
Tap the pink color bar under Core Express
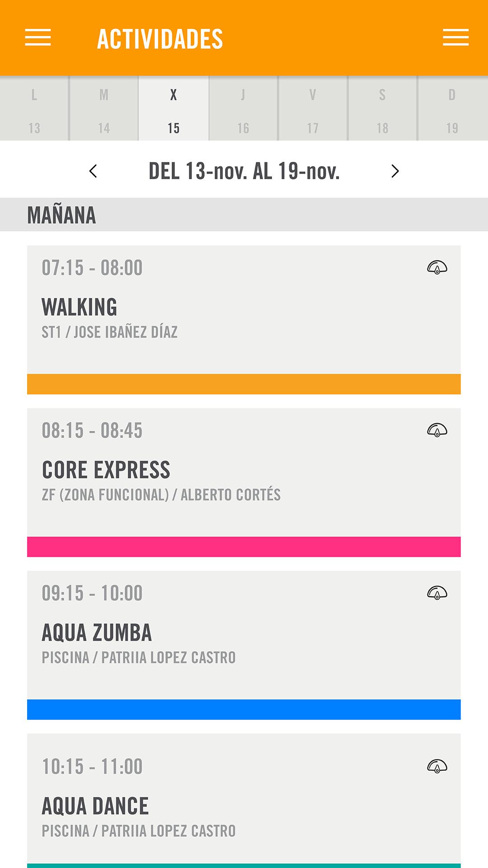click(244, 547)
